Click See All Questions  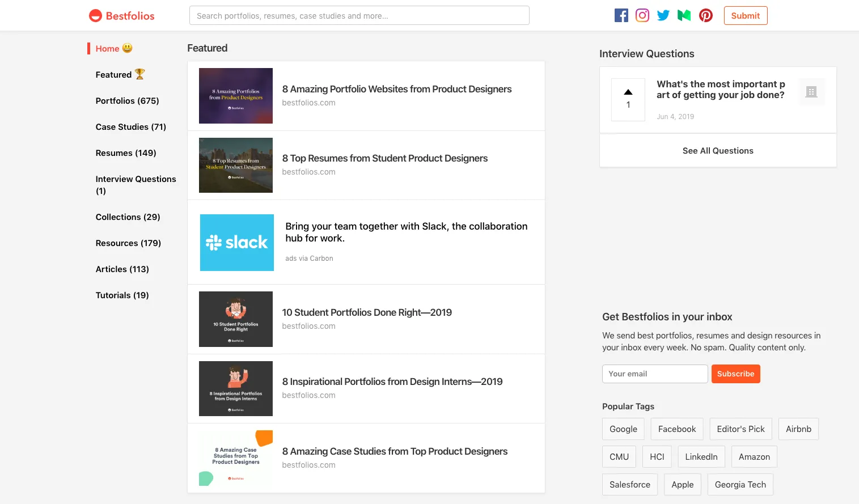pyautogui.click(x=718, y=151)
